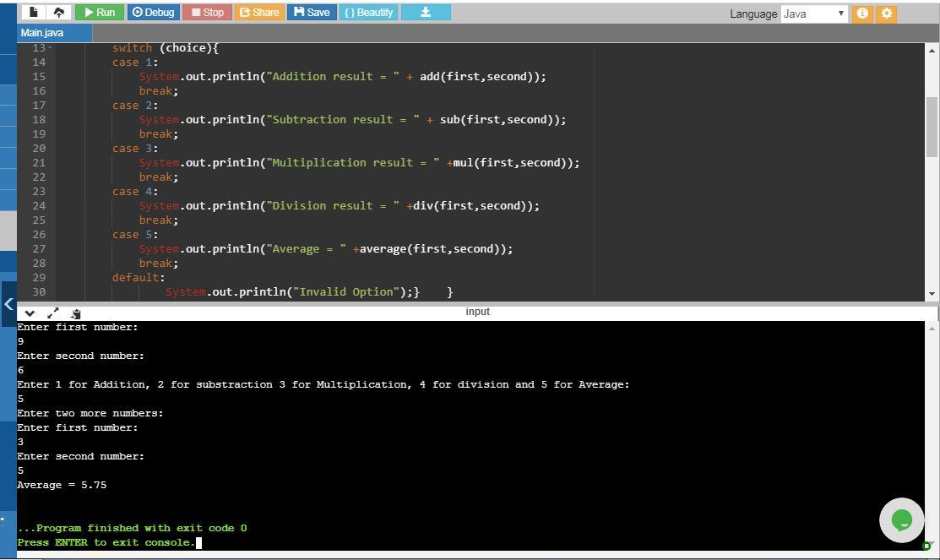
Task: Open the orange info icon
Action: [862, 14]
